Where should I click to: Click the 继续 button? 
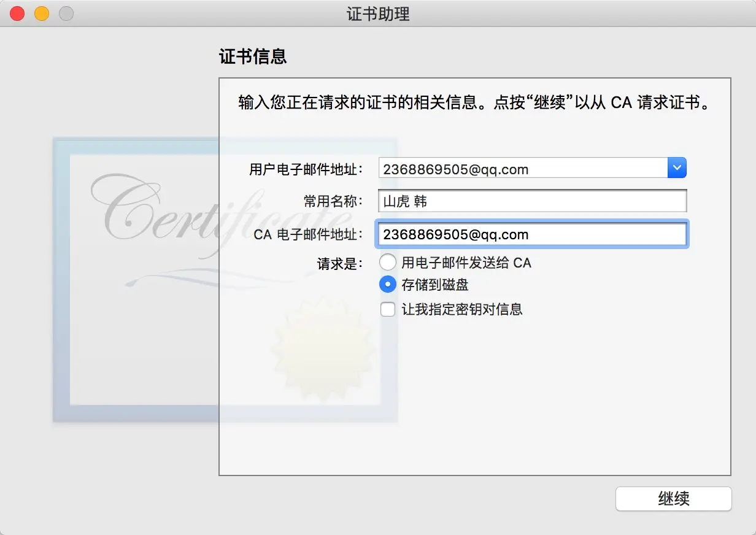point(674,499)
